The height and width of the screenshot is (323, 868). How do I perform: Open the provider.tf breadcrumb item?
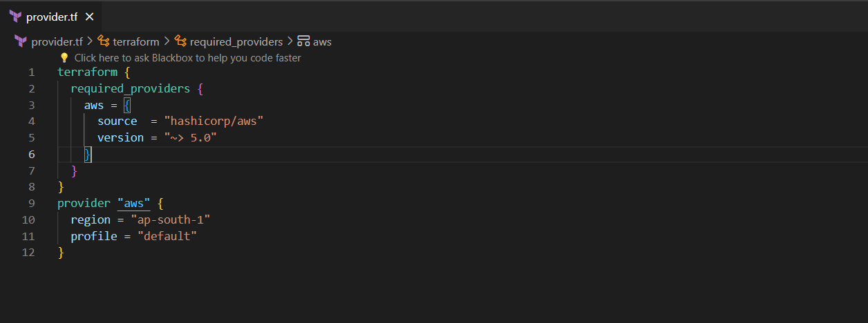point(57,41)
